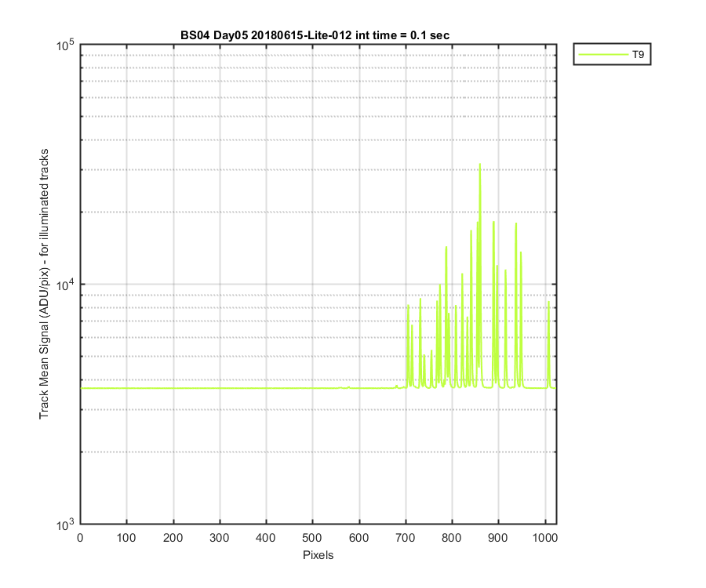The width and height of the screenshot is (706, 588).
Task: Click the x-axis tick label 600
Action: pos(358,538)
